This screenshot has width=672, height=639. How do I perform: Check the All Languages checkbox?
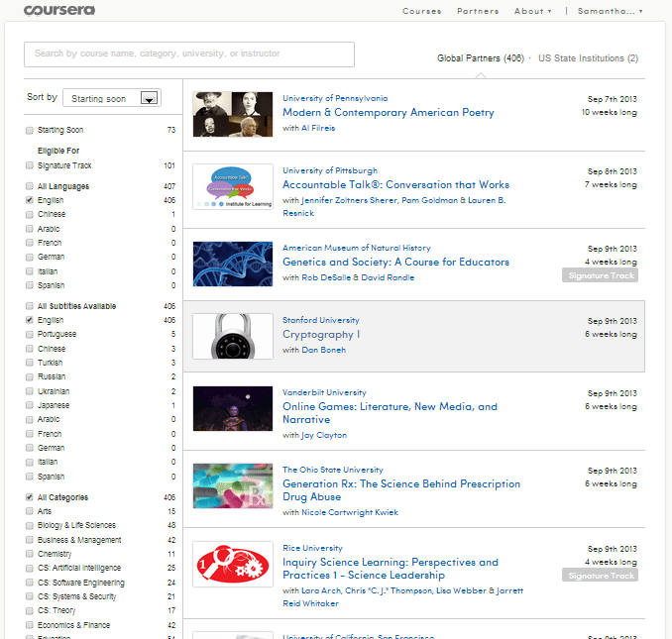[29, 186]
